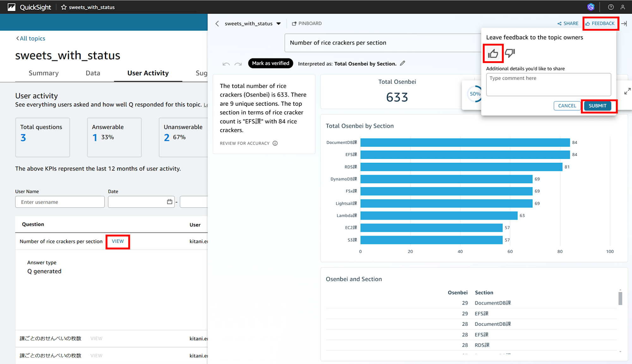Click the PINBOARD button
Screen dimensions: 632x364
307,24
